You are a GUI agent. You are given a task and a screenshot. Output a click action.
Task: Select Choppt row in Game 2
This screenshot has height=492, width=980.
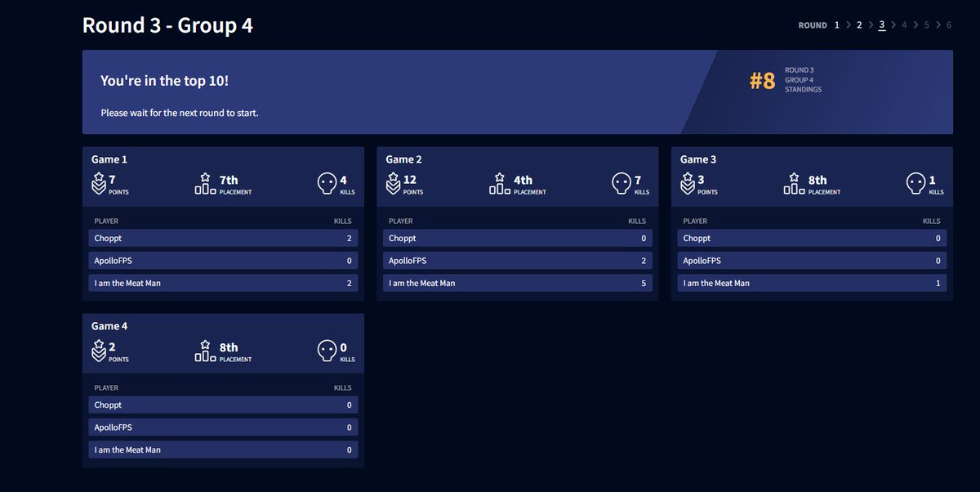(518, 239)
